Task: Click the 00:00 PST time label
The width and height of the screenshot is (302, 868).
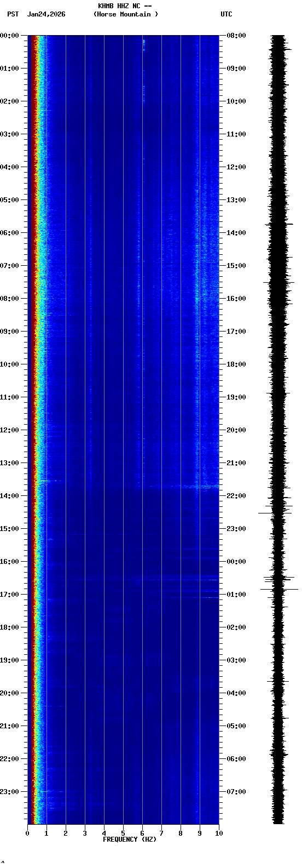Action: (10, 36)
